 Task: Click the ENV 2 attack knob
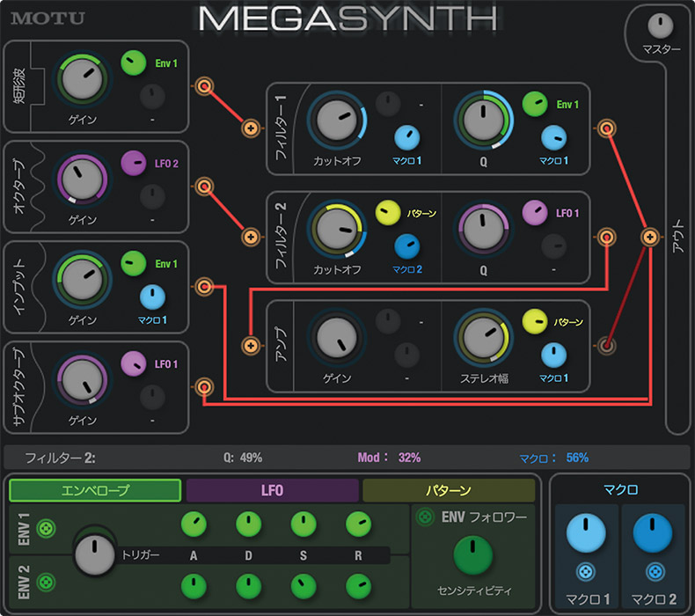194,586
